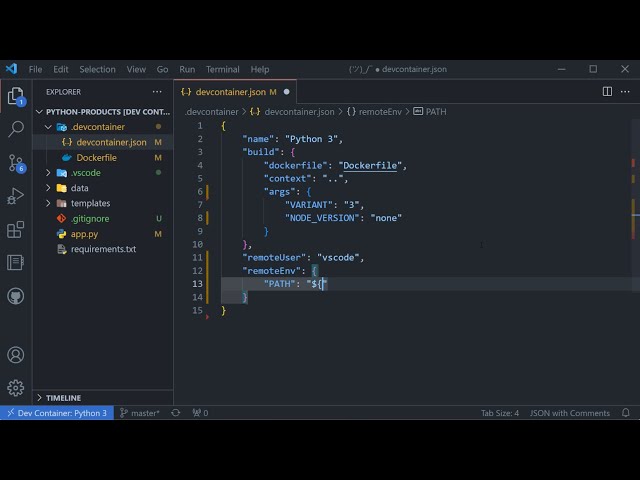This screenshot has height=480, width=640.
Task: Open the Terminal menu
Action: pyautogui.click(x=222, y=69)
